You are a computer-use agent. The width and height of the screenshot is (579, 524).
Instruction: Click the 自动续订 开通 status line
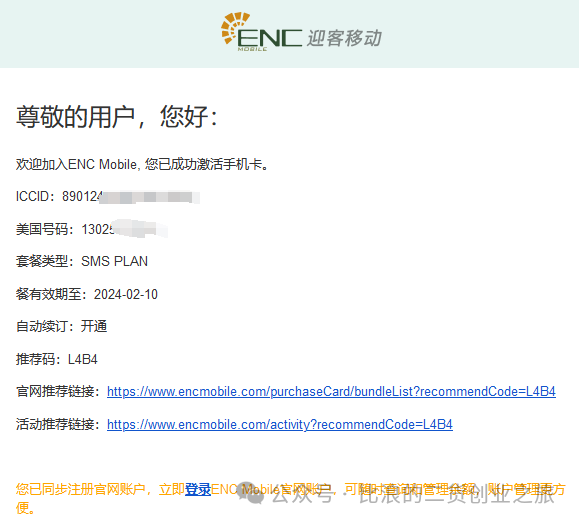(x=61, y=326)
